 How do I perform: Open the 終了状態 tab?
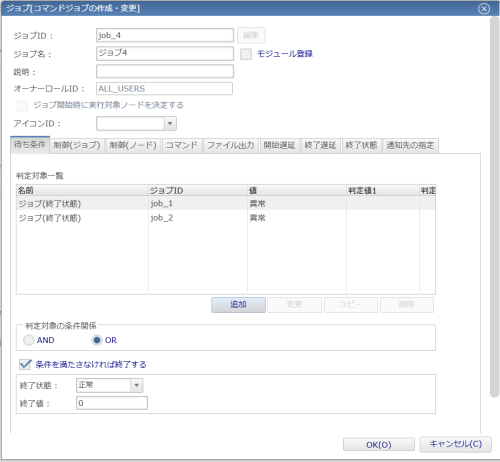point(361,145)
